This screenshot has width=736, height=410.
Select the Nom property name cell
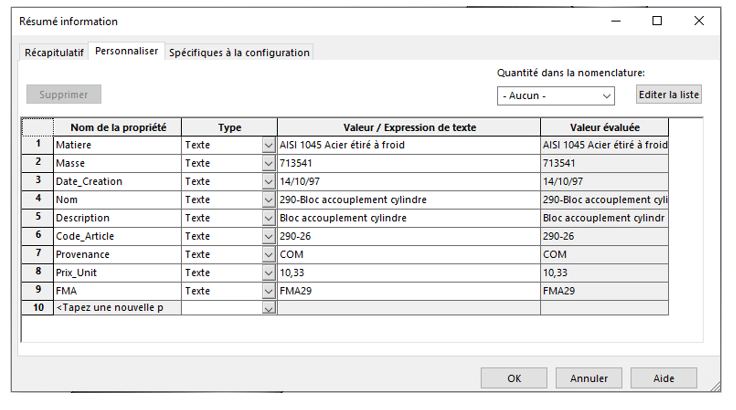[117, 200]
